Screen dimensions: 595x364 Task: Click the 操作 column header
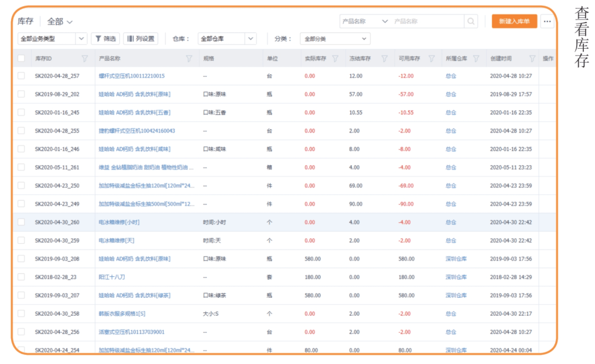548,59
